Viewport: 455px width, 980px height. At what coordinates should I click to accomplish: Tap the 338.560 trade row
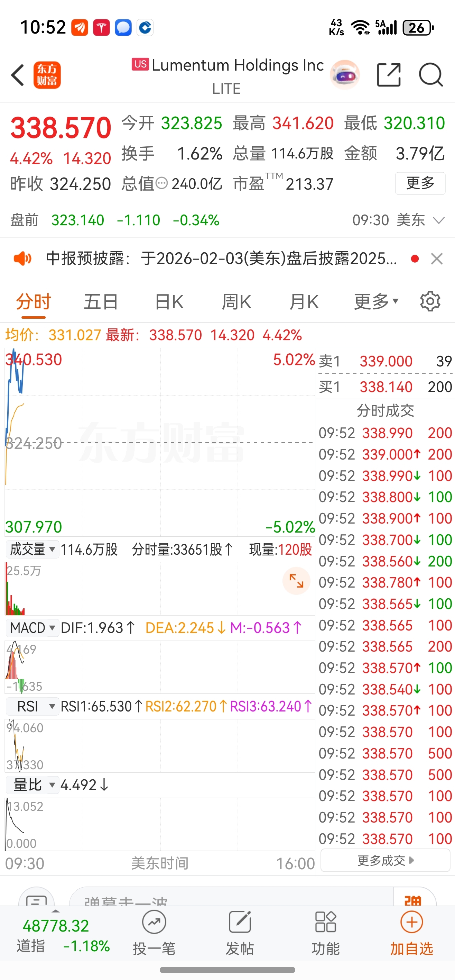coord(386,561)
